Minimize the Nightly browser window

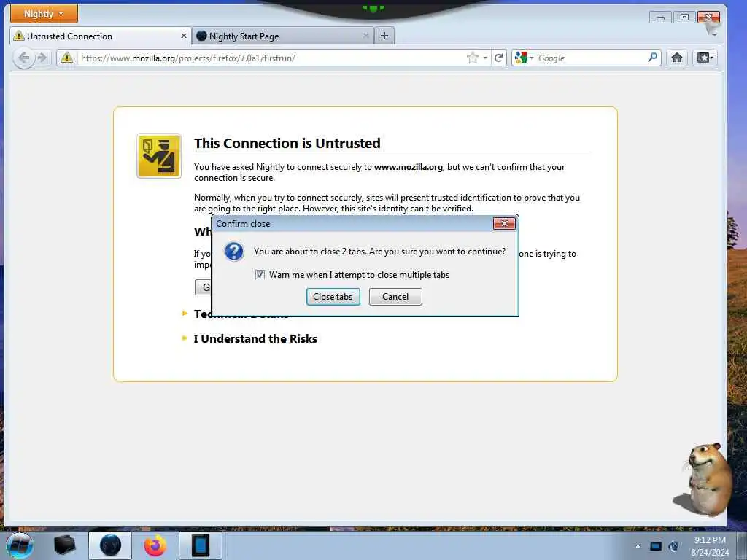pos(660,17)
